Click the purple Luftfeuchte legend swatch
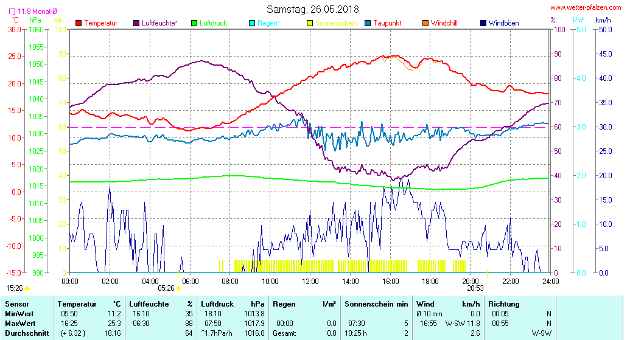Image resolution: width=644 pixels, height=340 pixels. pyautogui.click(x=136, y=23)
